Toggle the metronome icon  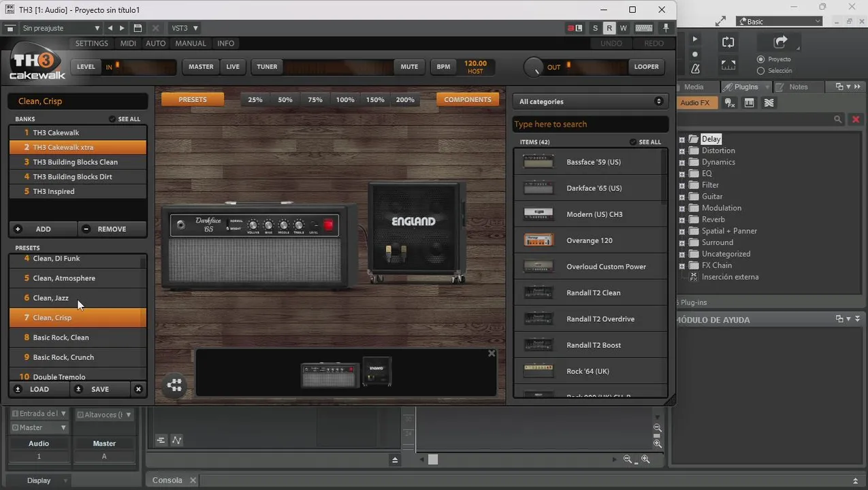(x=695, y=69)
